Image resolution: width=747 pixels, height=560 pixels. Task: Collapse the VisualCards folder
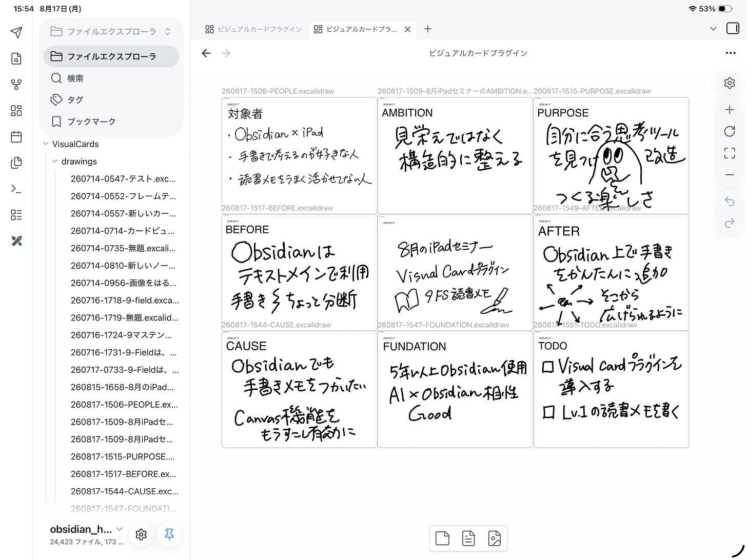pos(46,144)
